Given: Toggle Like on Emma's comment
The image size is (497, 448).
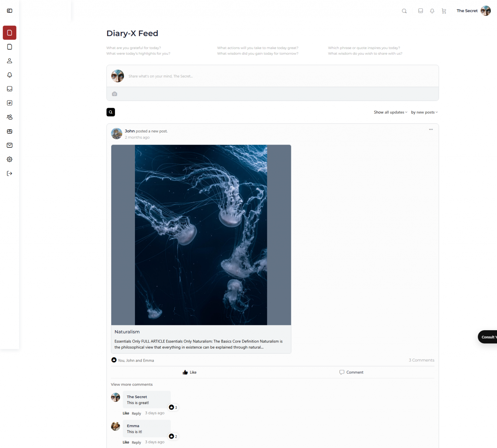Looking at the screenshot, I should click(126, 442).
